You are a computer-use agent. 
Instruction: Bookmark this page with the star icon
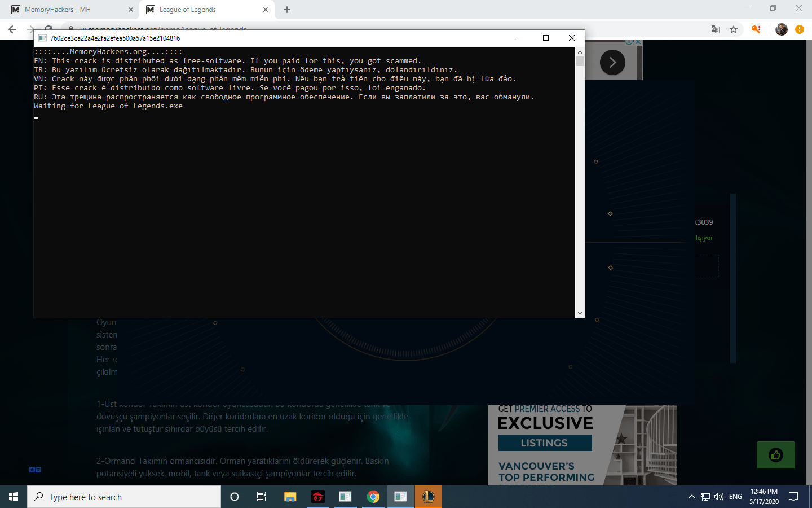pos(734,29)
